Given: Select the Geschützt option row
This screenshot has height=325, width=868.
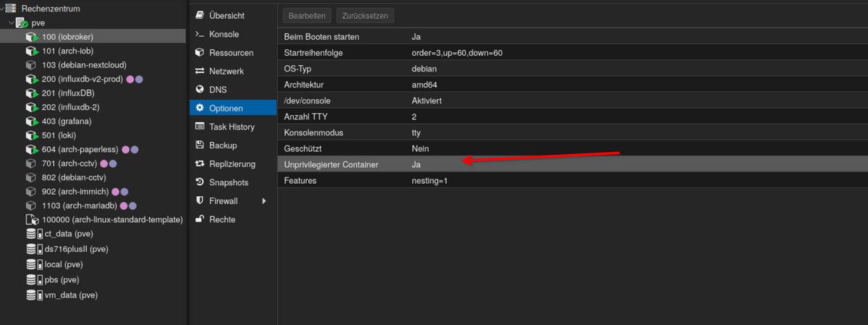Looking at the screenshot, I should click(573, 148).
